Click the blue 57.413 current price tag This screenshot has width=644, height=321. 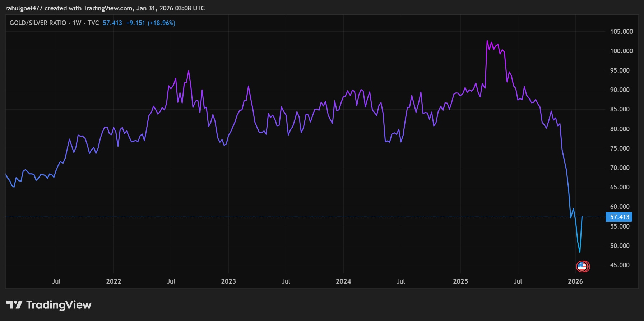(619, 217)
